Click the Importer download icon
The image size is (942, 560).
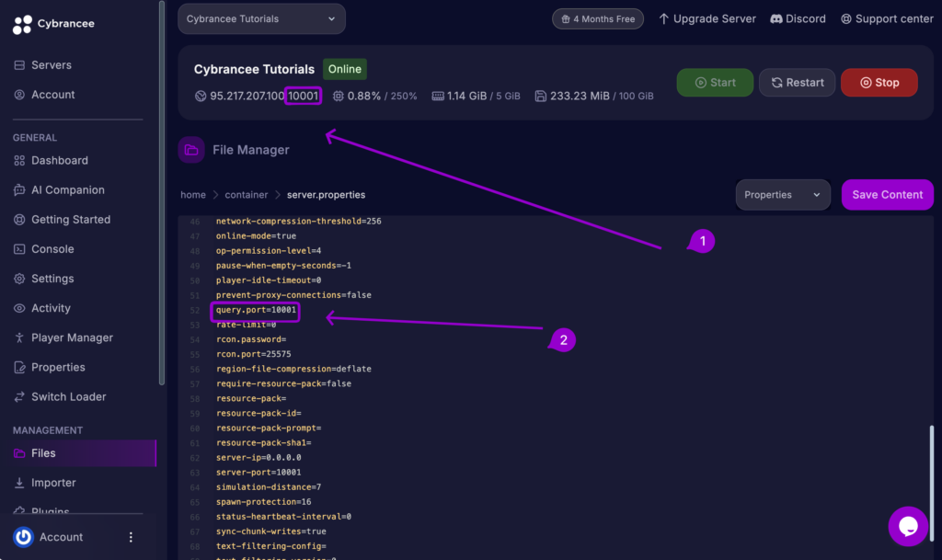coord(19,483)
